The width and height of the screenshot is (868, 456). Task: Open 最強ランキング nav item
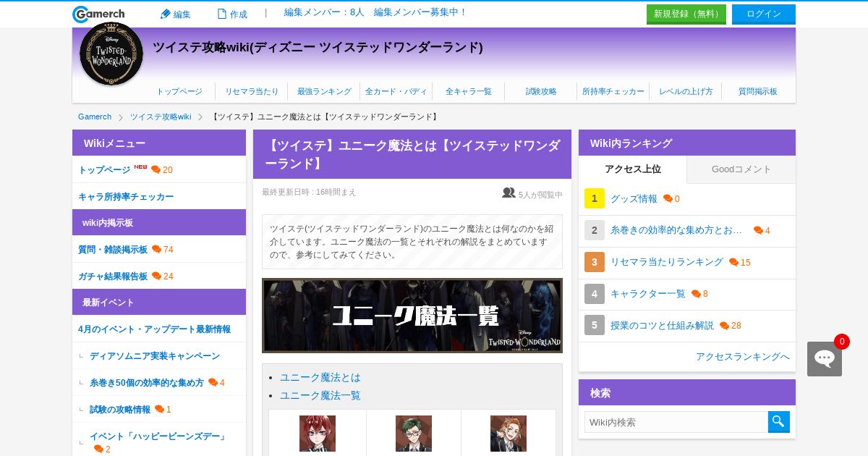324,91
